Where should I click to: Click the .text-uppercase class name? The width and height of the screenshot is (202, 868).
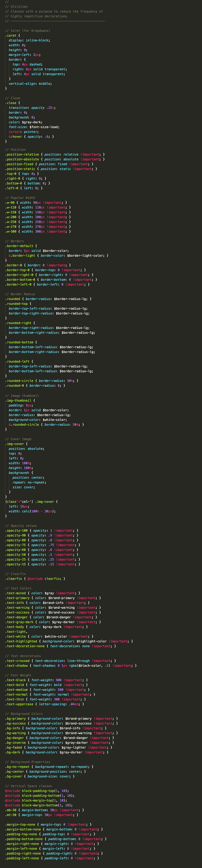tap(19, 704)
